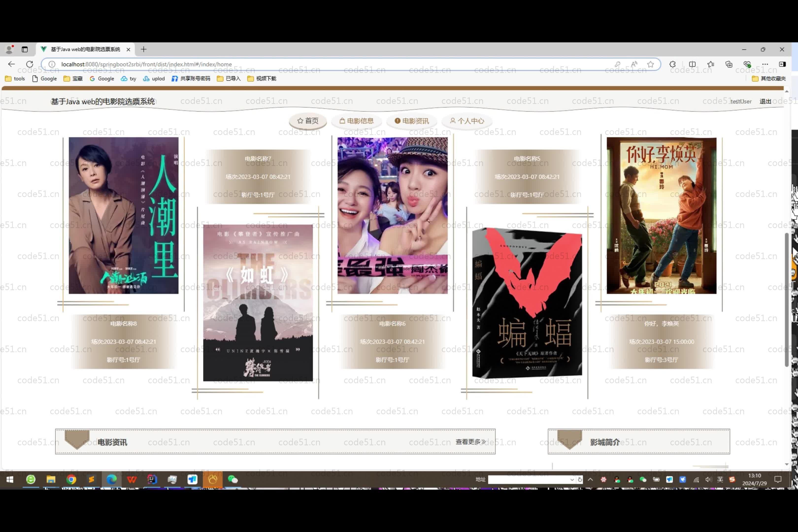Open browser settings ellipsis menu

(765, 64)
